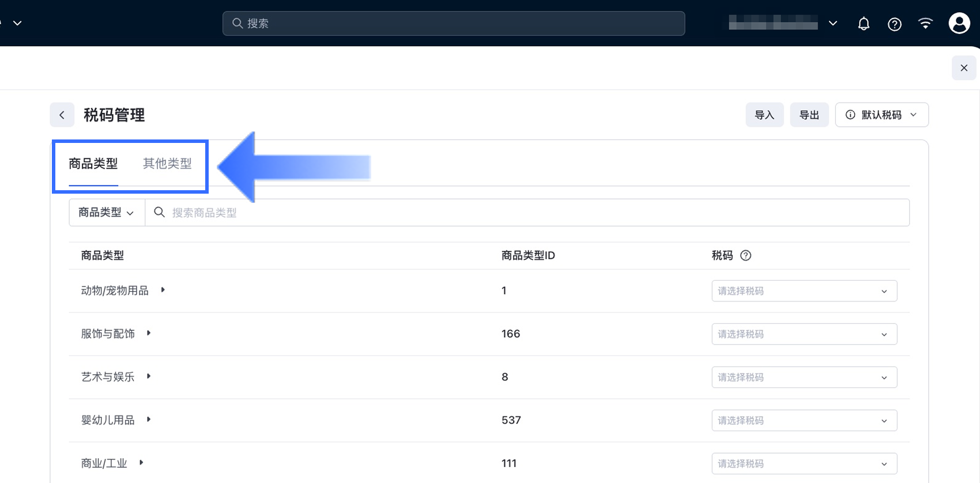
Task: Open the 默认税码 dropdown
Action: click(881, 115)
